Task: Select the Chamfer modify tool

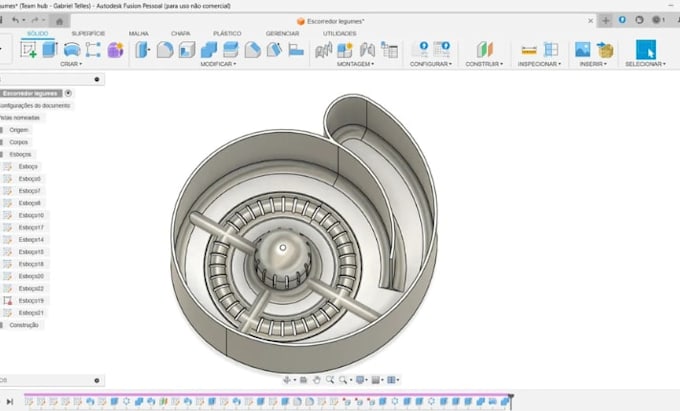Action: [252, 49]
